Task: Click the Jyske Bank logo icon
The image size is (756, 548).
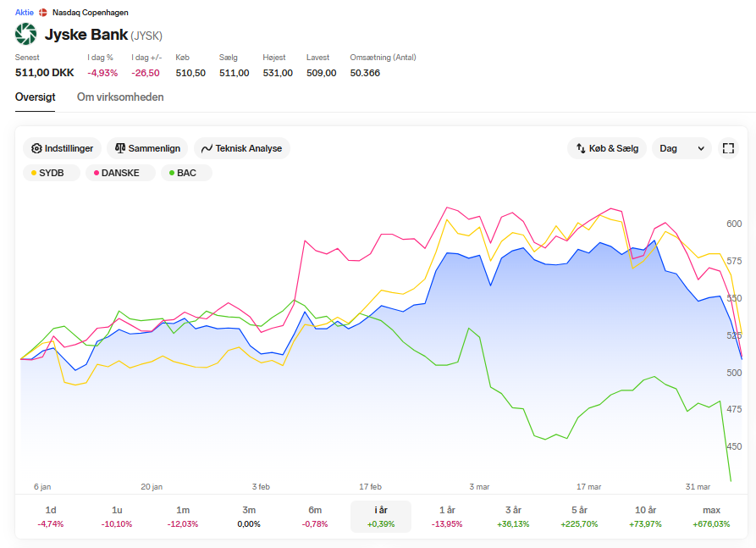Action: 25,34
